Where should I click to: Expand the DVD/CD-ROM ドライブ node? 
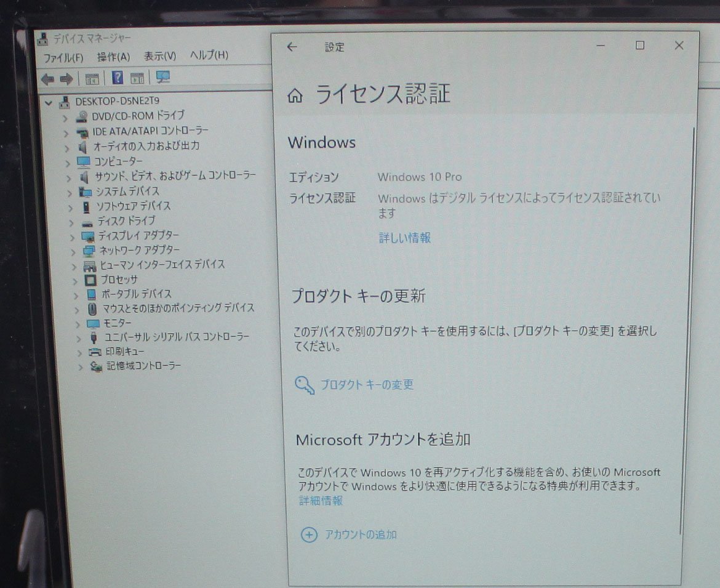point(65,118)
